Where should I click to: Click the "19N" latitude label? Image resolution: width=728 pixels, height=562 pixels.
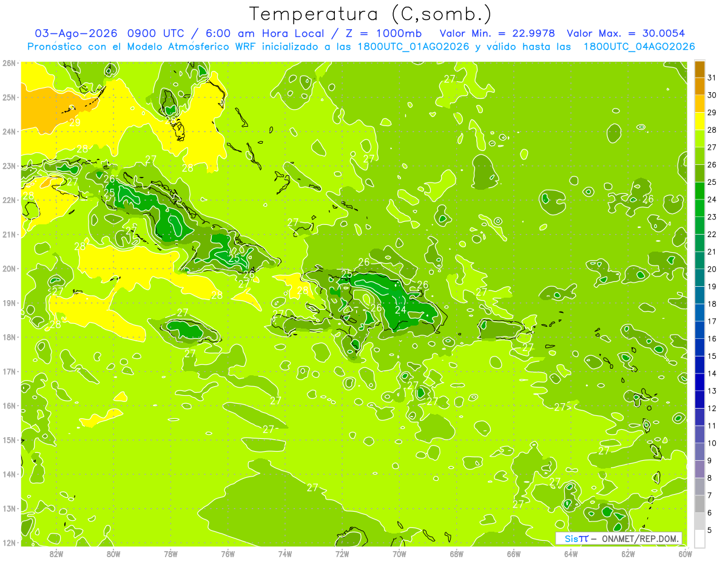(8, 303)
